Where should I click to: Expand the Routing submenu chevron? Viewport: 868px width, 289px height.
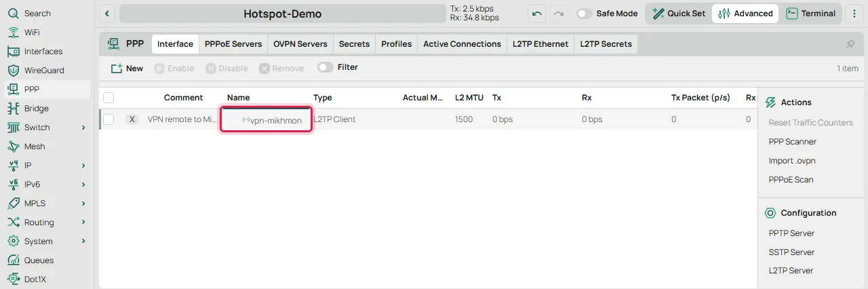click(83, 223)
